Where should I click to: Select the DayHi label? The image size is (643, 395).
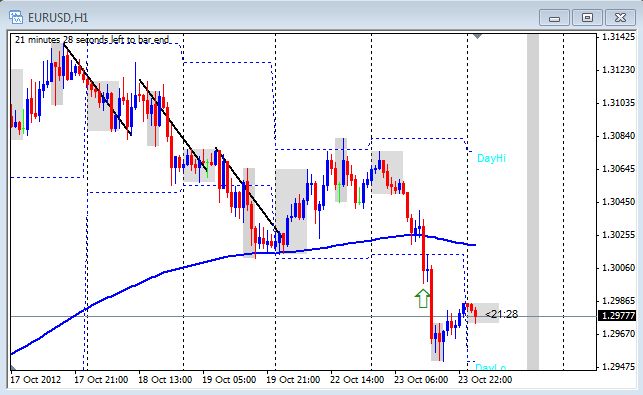[x=491, y=158]
